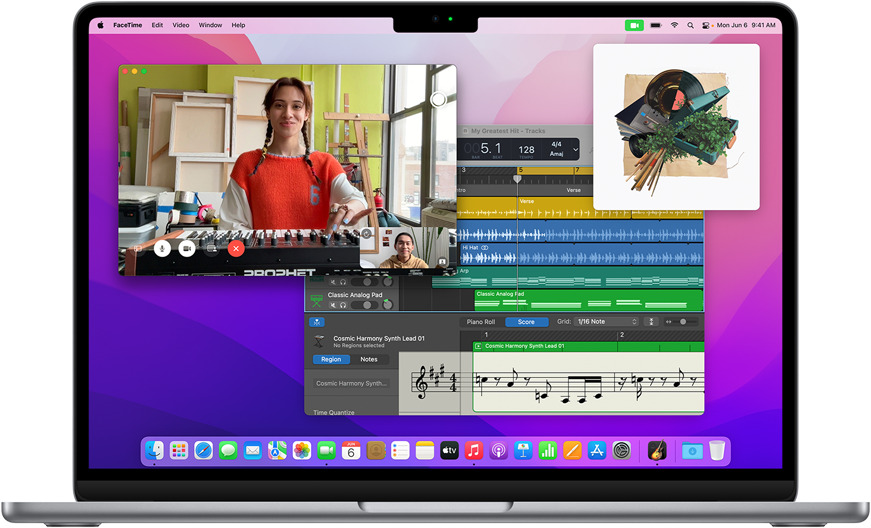This screenshot has width=871, height=528.
Task: Click the Classic Analog Pad pan knob
Action: (388, 304)
